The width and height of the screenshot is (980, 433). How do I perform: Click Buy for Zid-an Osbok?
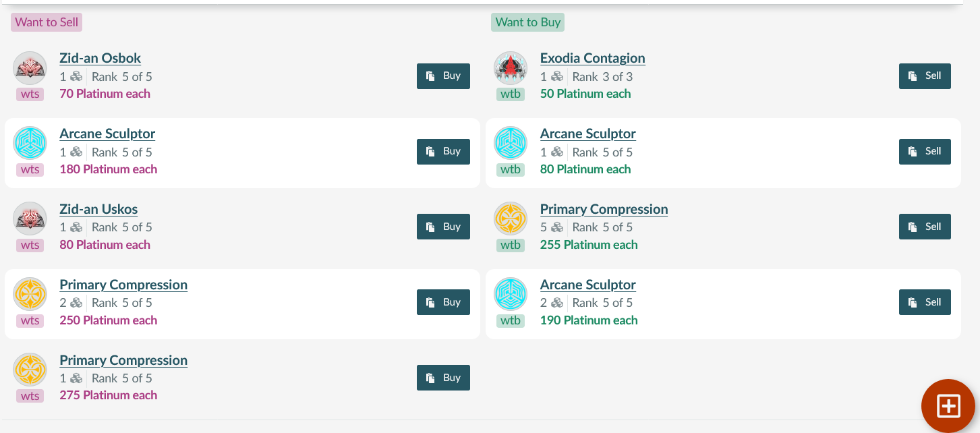pos(443,76)
